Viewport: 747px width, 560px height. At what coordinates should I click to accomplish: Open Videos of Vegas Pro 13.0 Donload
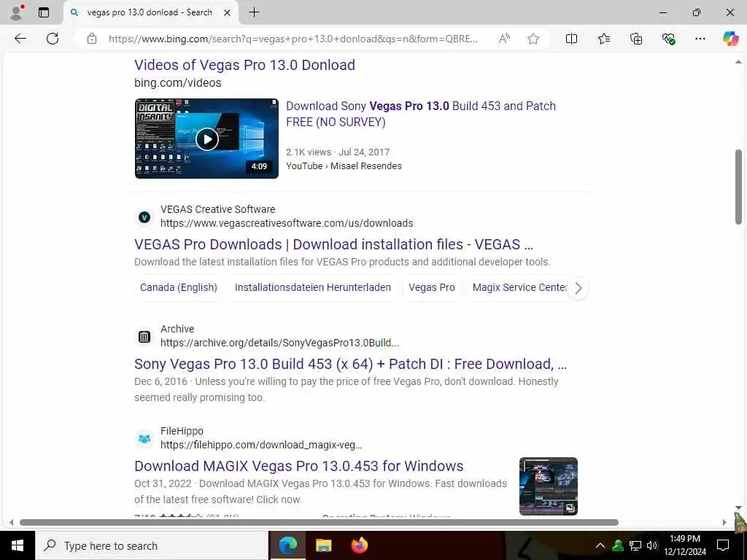pos(244,65)
